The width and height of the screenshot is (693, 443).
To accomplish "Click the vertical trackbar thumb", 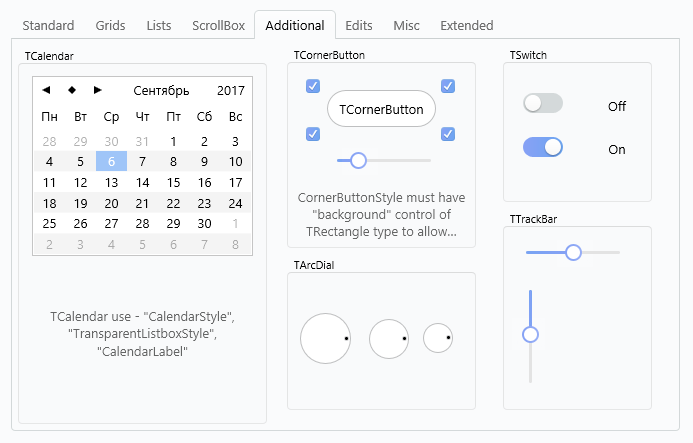I will [x=530, y=335].
